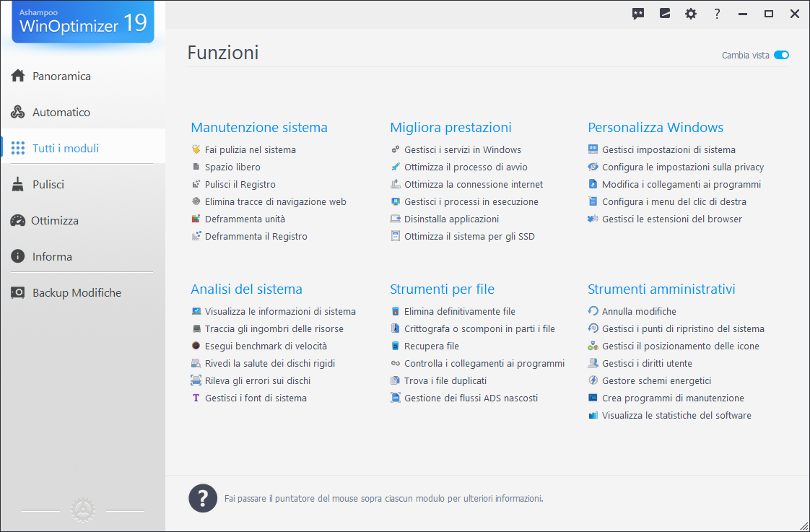Open settings via the title bar gear icon

tap(691, 14)
